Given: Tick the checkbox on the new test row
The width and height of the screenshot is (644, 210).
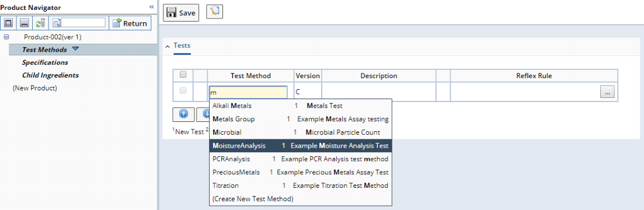Looking at the screenshot, I should click(x=183, y=90).
